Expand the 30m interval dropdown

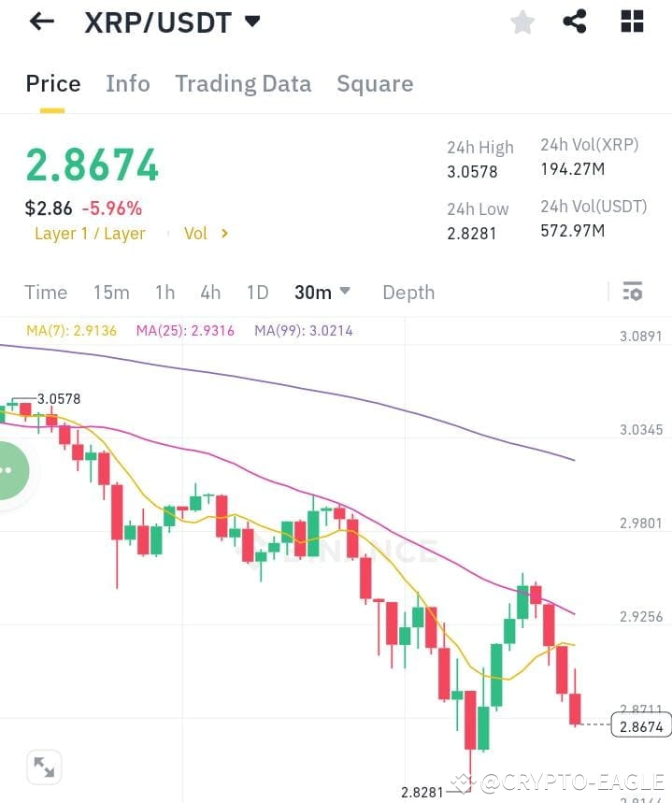click(x=322, y=292)
